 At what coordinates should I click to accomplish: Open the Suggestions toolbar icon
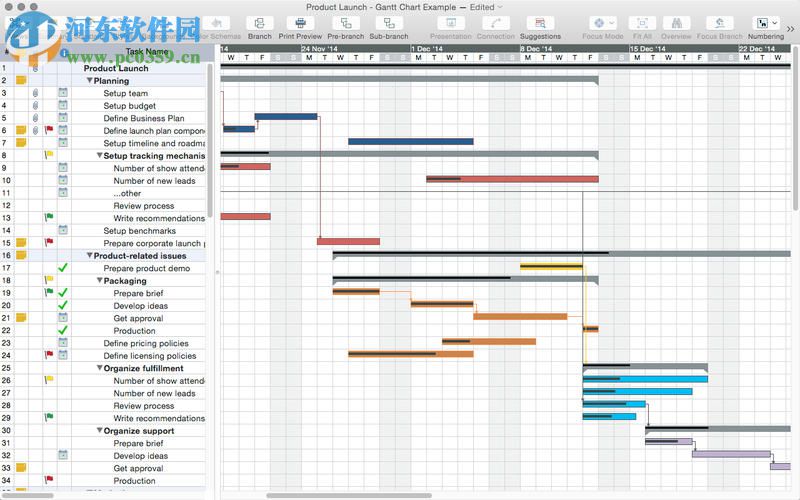click(540, 23)
